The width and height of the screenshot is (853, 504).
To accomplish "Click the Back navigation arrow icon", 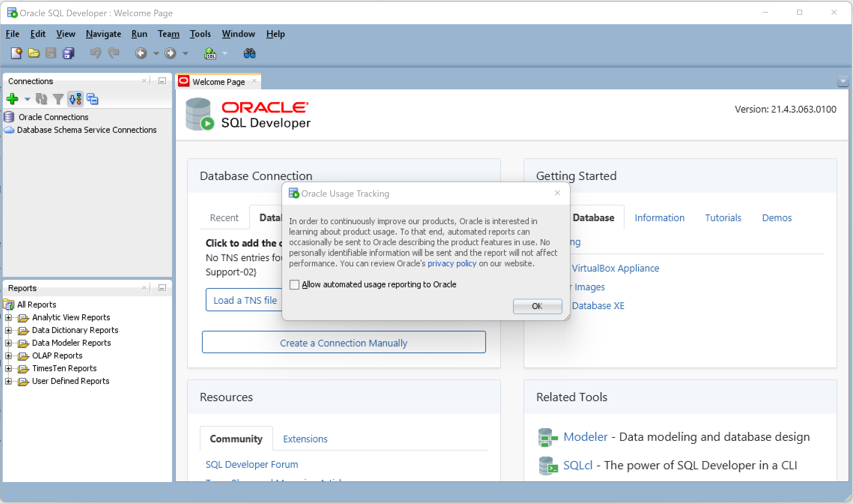I will click(141, 53).
